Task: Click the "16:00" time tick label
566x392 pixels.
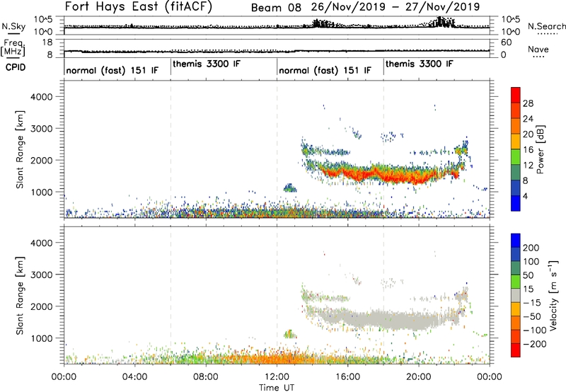Action: pos(347,377)
